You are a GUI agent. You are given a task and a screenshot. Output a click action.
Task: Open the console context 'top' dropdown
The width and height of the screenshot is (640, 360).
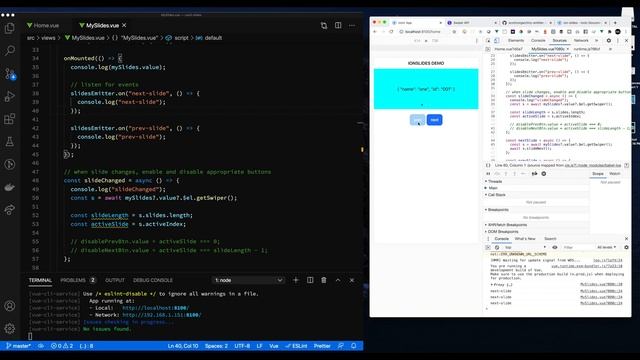pyautogui.click(x=525, y=247)
